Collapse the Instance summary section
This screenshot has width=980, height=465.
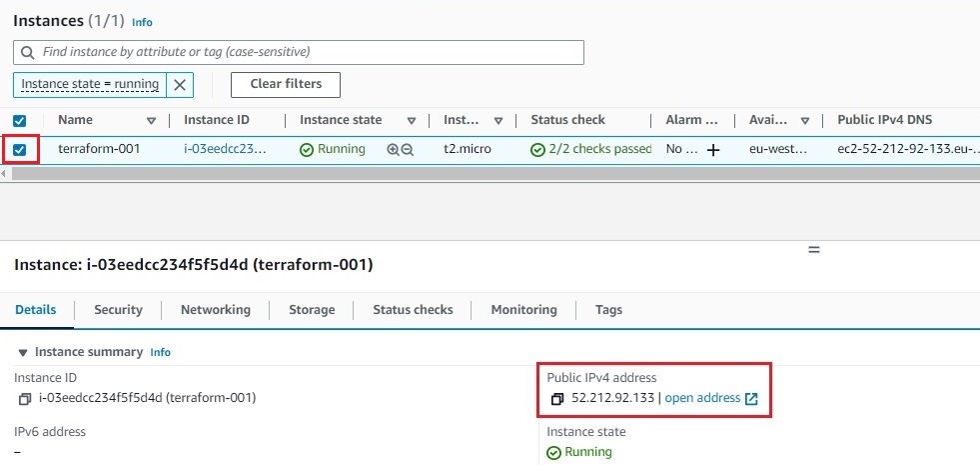tap(23, 353)
